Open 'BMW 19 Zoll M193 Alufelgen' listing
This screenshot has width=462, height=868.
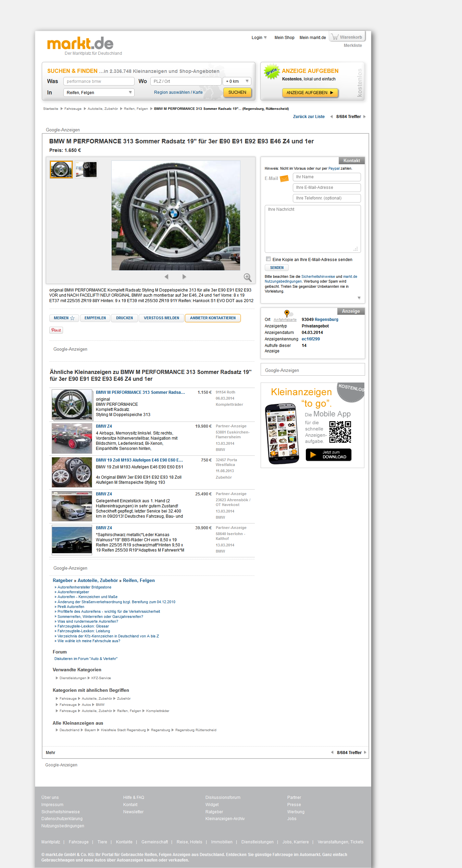coord(139,460)
